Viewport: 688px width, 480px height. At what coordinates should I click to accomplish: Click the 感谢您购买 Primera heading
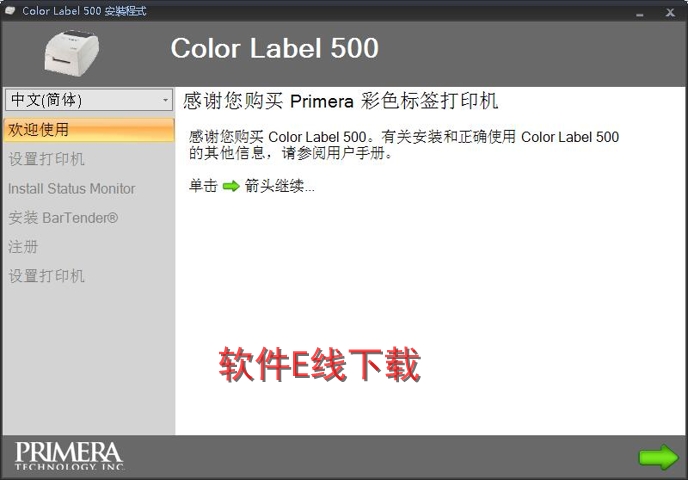(x=340, y=101)
